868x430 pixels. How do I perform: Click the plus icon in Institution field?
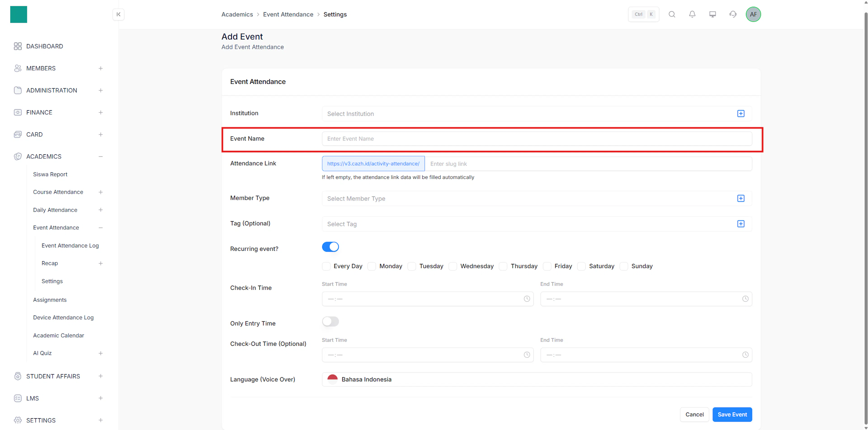coord(741,113)
